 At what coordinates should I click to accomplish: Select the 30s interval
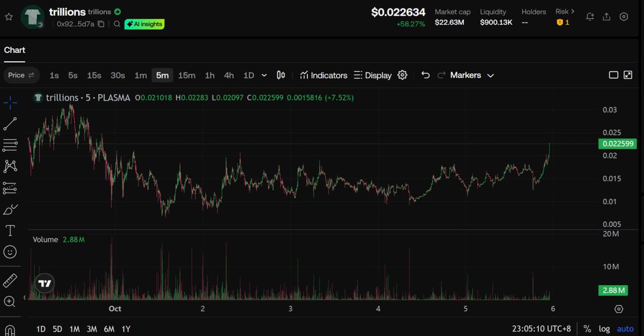[x=118, y=76]
